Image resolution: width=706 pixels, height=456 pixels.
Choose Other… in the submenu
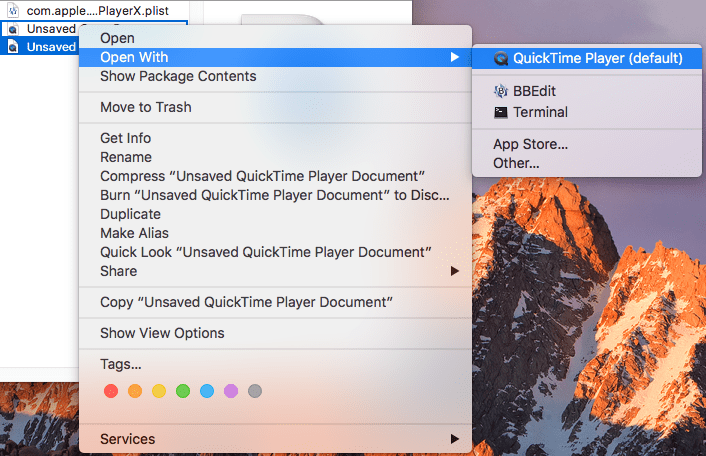pos(587,163)
